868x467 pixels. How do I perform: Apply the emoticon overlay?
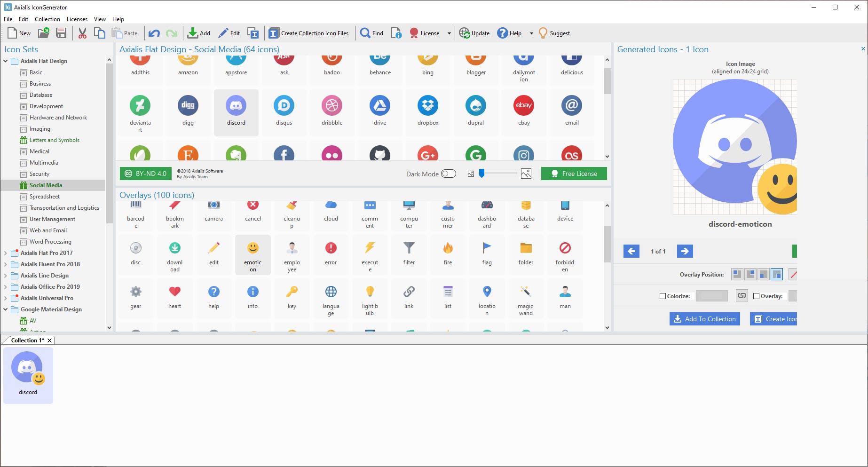pyautogui.click(x=253, y=255)
